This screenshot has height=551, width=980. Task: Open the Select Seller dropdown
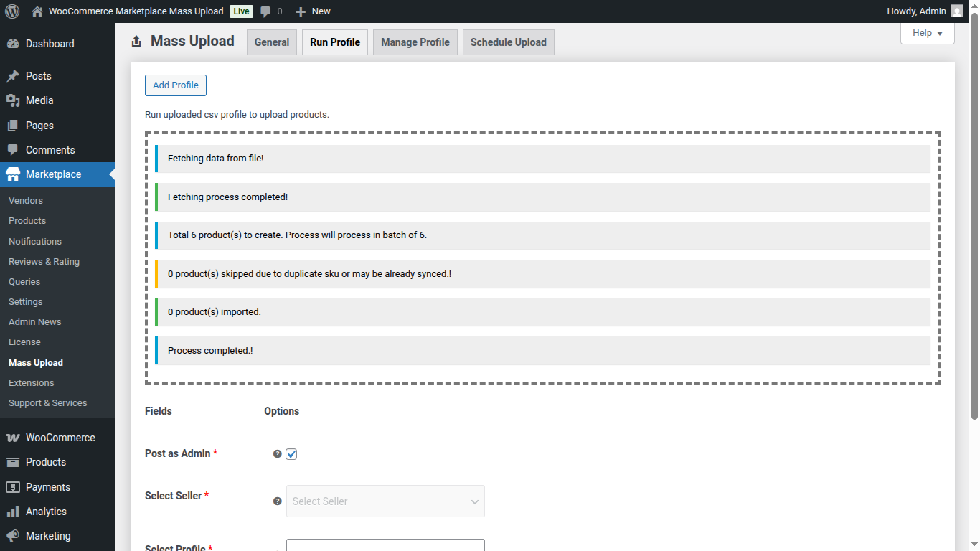pos(385,501)
